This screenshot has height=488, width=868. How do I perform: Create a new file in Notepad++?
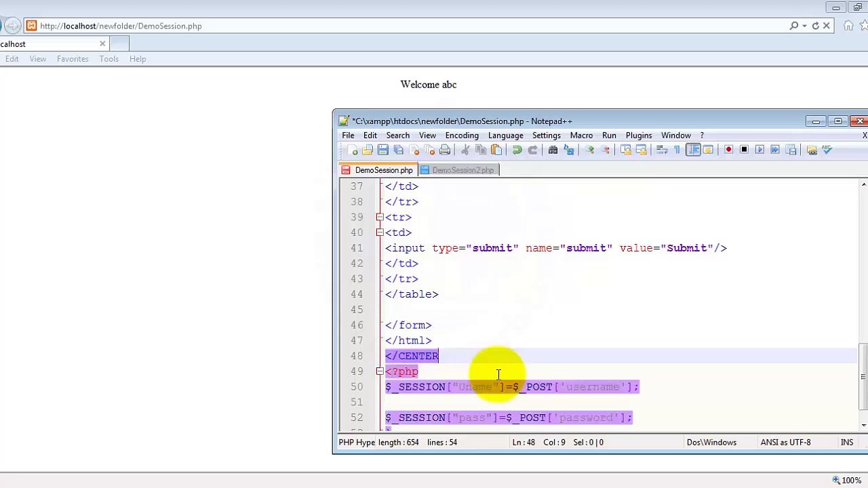353,150
